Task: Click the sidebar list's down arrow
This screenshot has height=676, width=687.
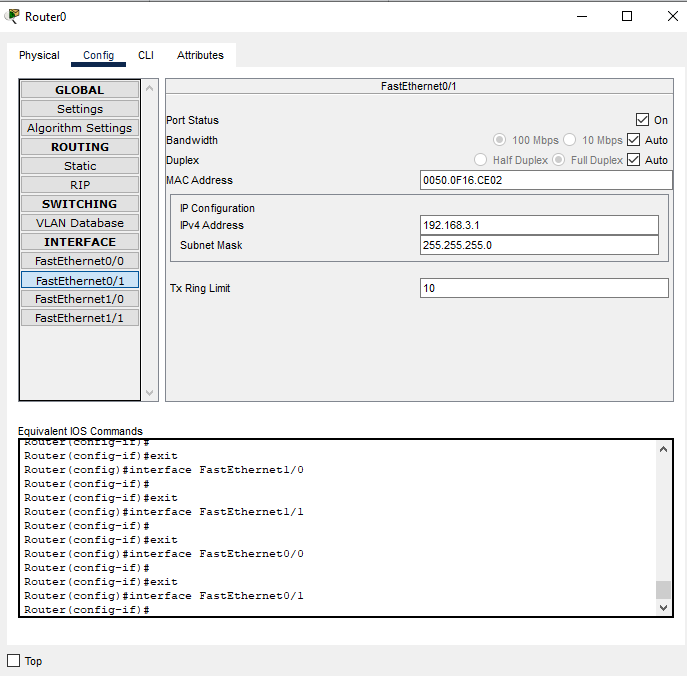Action: (149, 393)
